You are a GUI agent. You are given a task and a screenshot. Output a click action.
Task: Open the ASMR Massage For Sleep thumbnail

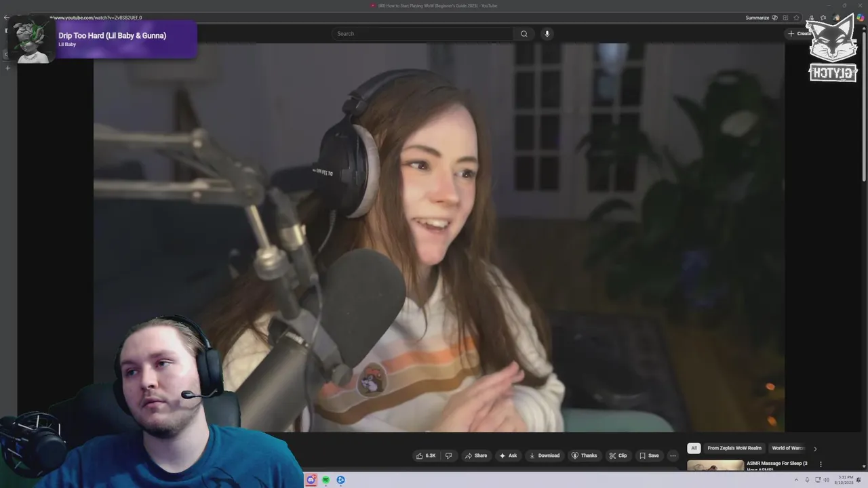click(x=715, y=466)
